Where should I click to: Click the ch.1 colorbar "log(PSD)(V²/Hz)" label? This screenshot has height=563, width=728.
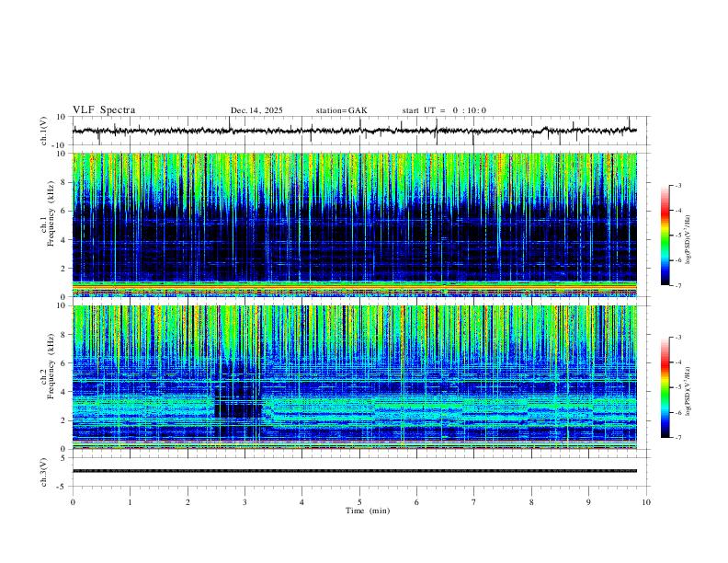pyautogui.click(x=688, y=239)
